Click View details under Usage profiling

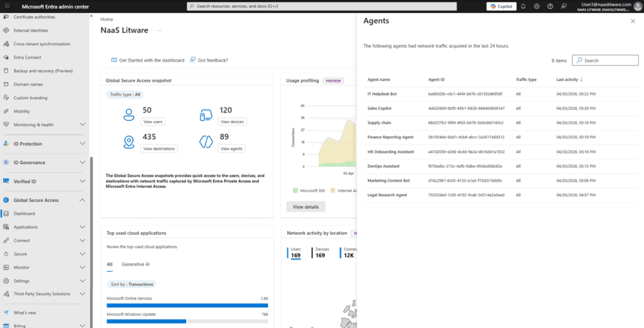pos(305,206)
